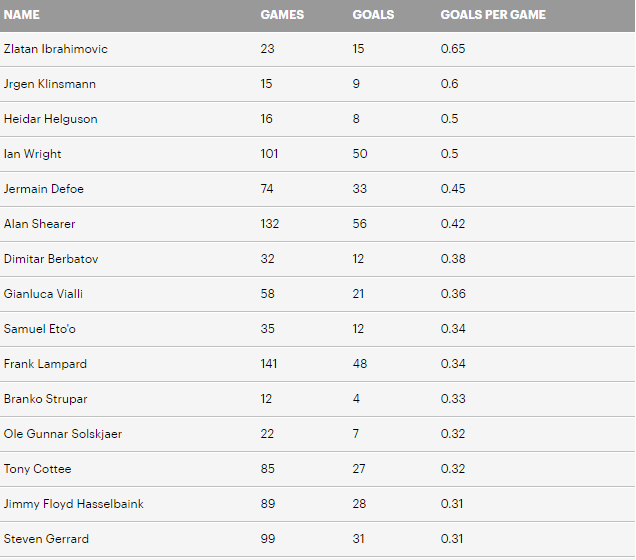Image resolution: width=636 pixels, height=560 pixels.
Task: Click on Heidar Helguson
Action: [x=51, y=119]
